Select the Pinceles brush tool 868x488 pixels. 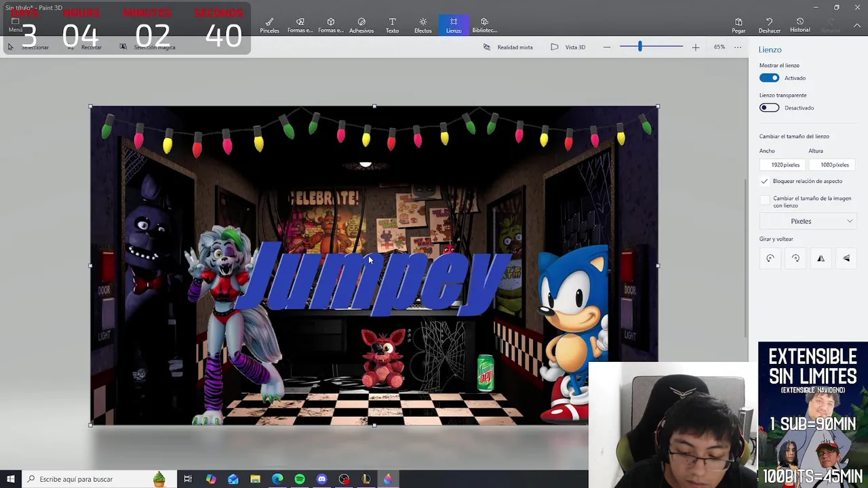pyautogui.click(x=269, y=25)
